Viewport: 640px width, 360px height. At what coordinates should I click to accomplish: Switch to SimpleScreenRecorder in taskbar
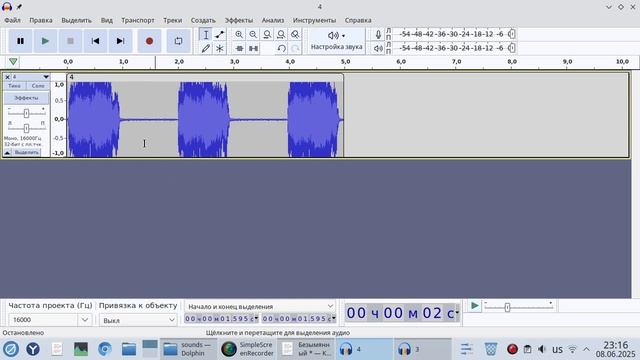pyautogui.click(x=247, y=349)
